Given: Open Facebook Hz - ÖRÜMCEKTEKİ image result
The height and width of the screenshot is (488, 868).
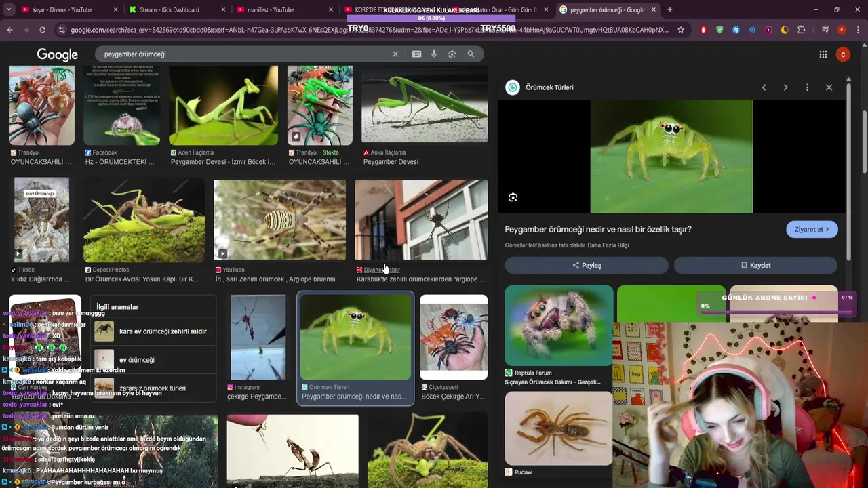Looking at the screenshot, I should click(x=121, y=105).
